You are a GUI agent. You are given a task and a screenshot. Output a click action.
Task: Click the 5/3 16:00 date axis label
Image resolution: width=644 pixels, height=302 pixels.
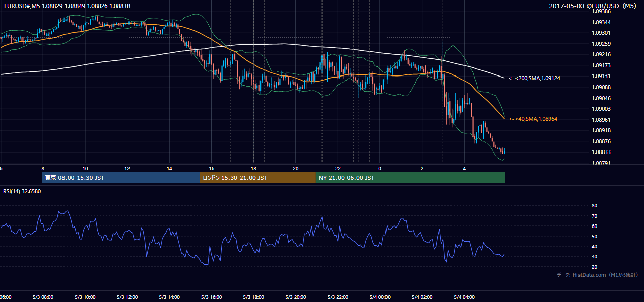[x=212, y=297]
